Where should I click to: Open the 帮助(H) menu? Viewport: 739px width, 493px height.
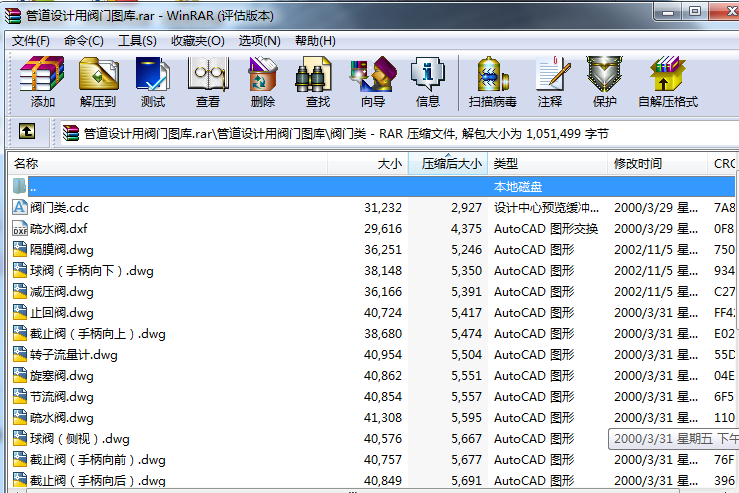click(315, 41)
